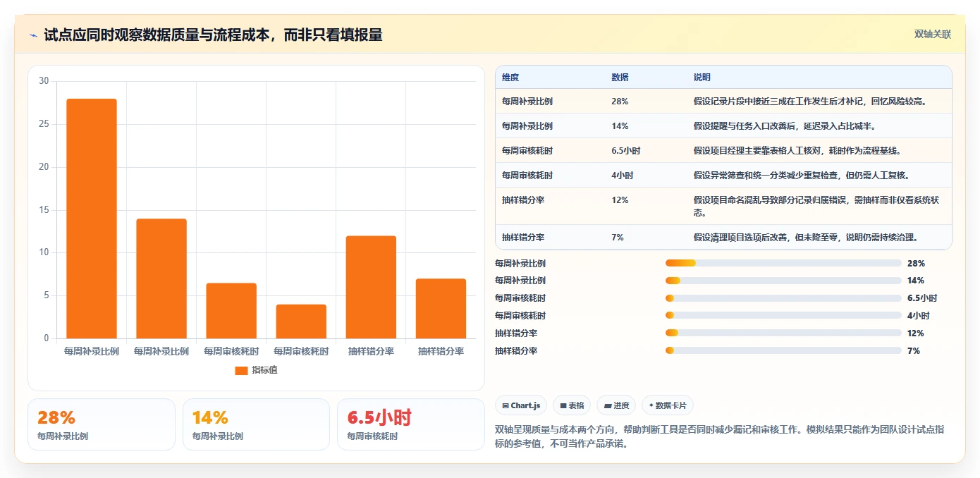Click the 说明 column header in the table

702,78
